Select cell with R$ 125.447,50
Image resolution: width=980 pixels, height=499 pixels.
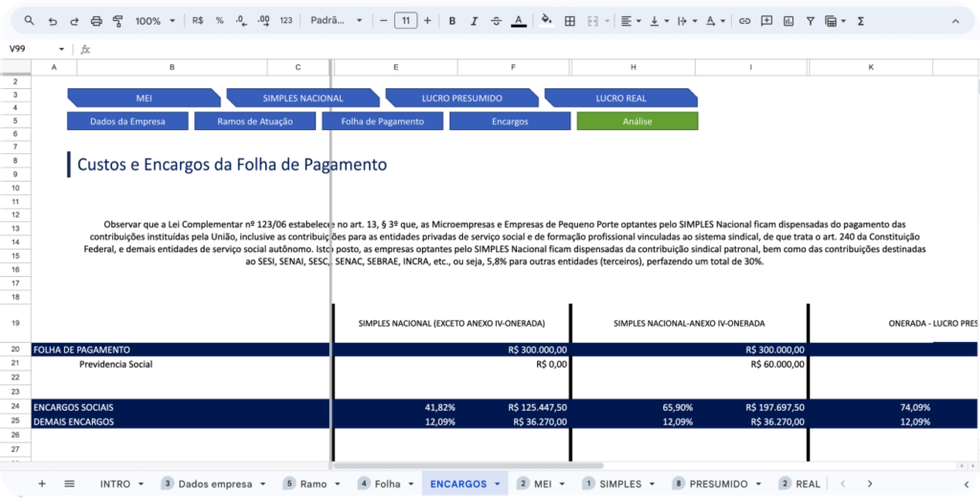click(x=513, y=407)
